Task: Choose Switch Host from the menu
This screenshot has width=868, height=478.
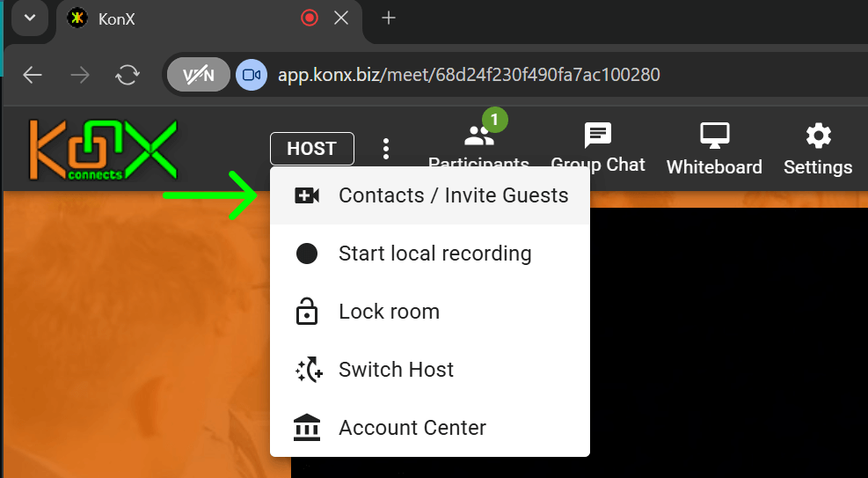Action: (x=396, y=370)
